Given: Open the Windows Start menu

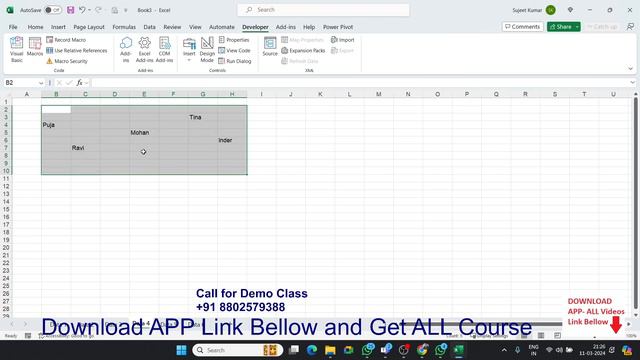Looking at the screenshot, I should (x=181, y=350).
